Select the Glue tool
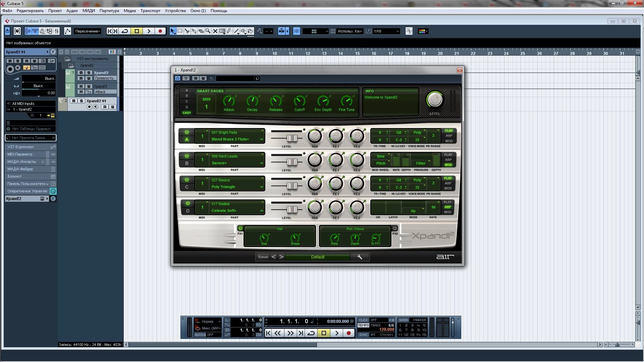Image resolution: width=644 pixels, height=362 pixels. point(194,31)
